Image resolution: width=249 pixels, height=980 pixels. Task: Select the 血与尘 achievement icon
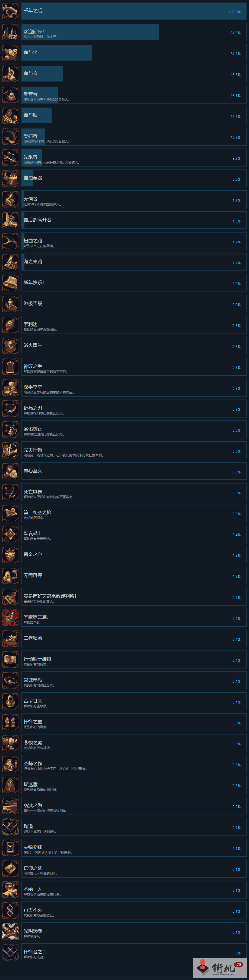point(10,53)
